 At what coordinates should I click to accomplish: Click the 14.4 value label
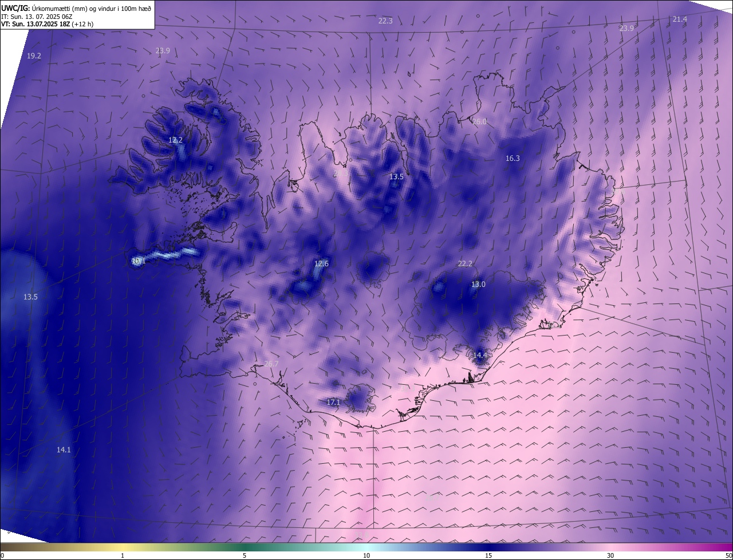[x=480, y=356]
